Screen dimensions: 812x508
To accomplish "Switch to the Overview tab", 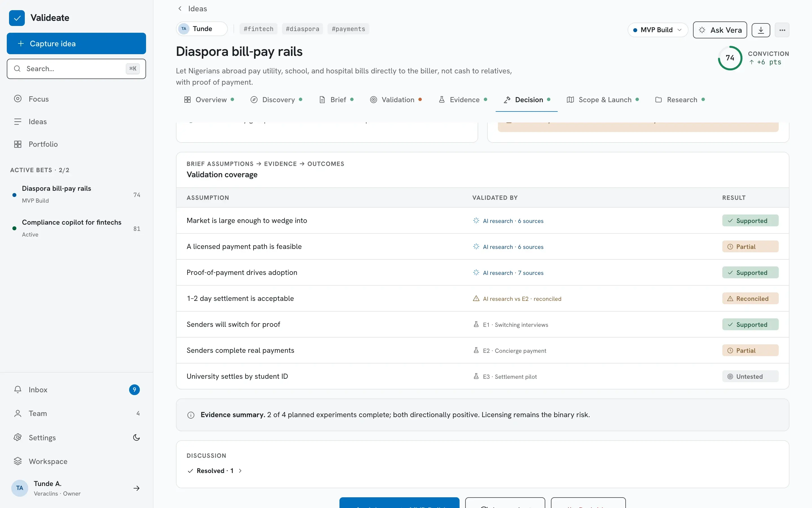I will pos(209,100).
